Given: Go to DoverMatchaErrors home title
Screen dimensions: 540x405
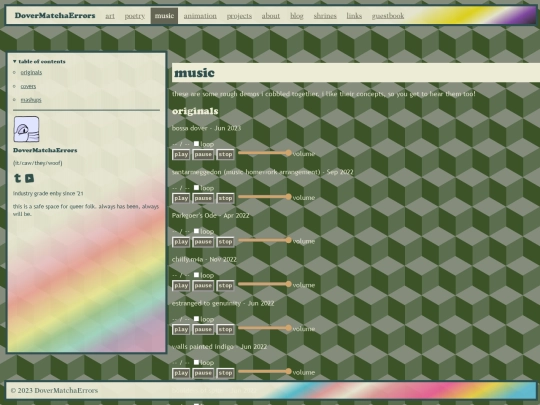Looking at the screenshot, I should pos(55,15).
